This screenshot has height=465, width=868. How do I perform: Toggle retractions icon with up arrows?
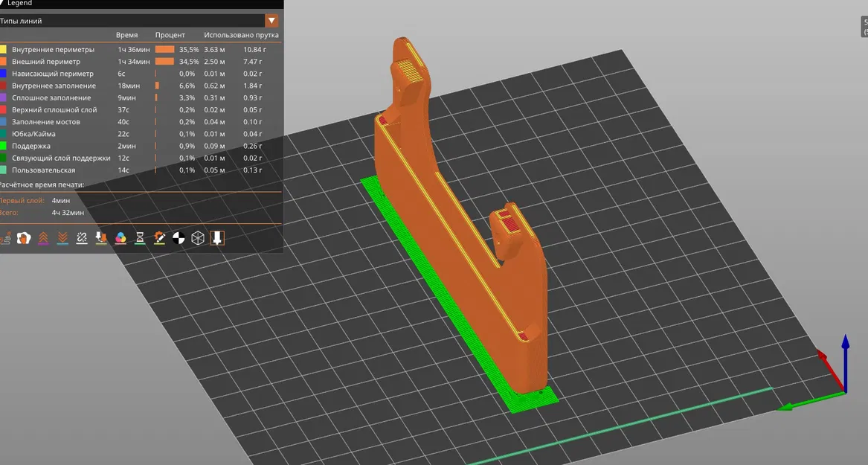click(43, 238)
